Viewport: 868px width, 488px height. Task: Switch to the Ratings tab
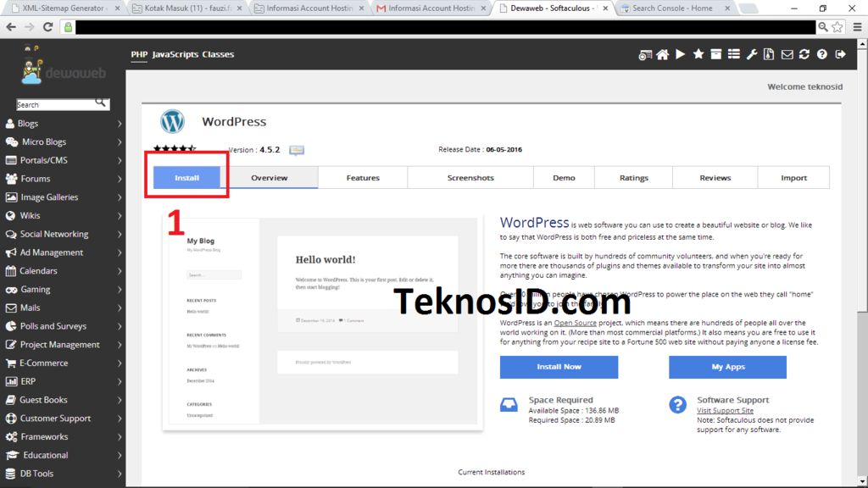[x=634, y=178]
